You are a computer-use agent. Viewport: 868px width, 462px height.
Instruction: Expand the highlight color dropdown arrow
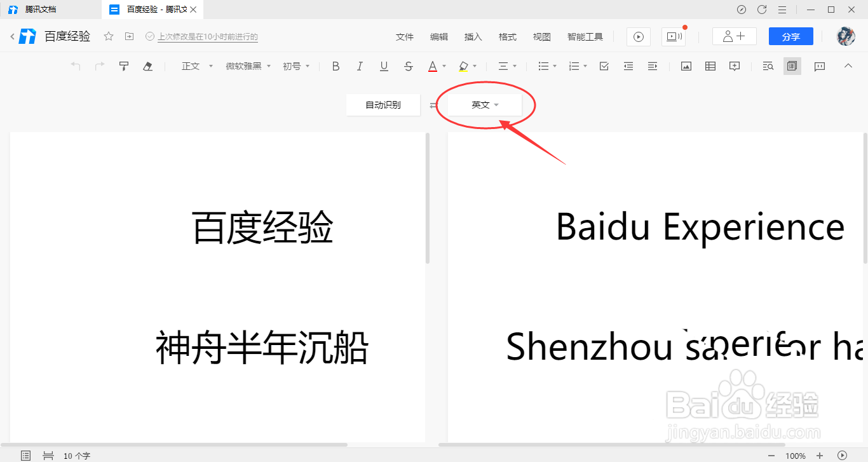(475, 66)
